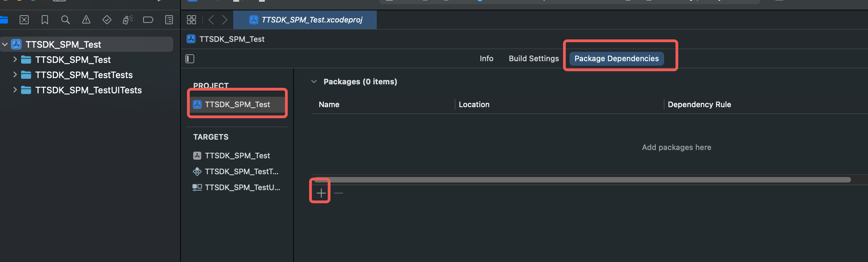This screenshot has width=868, height=262.
Task: Select the TTSDK_SPM_Test app target
Action: (x=237, y=156)
